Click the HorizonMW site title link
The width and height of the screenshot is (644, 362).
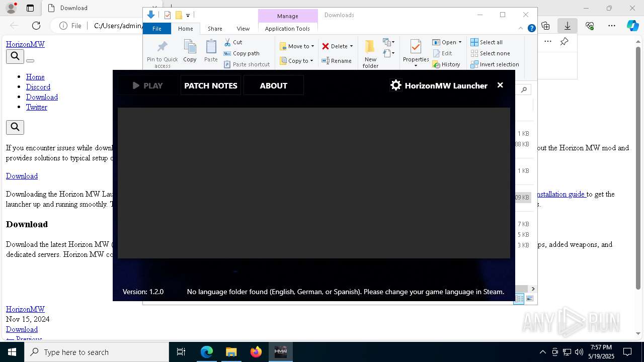25,44
